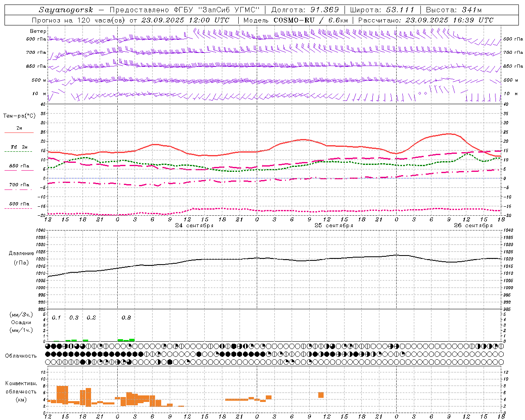The width and height of the screenshot is (525, 420).
Task: Click the '0.2' precipitation amount value
Action: pos(91,317)
